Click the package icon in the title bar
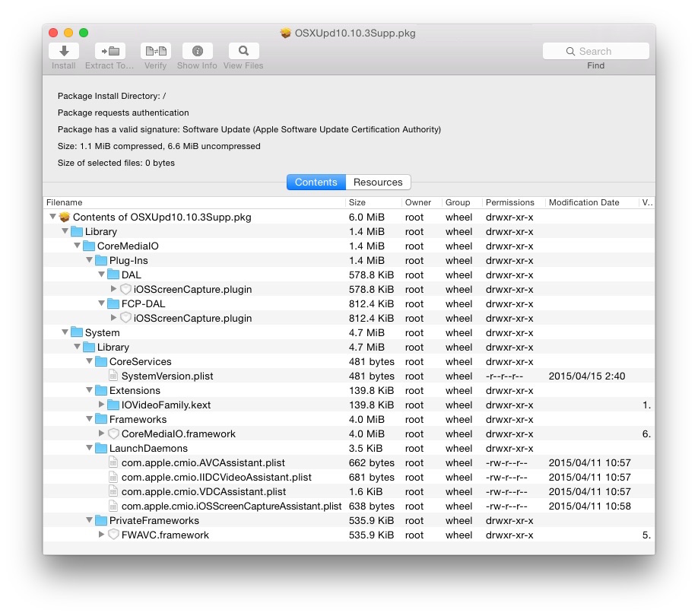 pyautogui.click(x=285, y=33)
